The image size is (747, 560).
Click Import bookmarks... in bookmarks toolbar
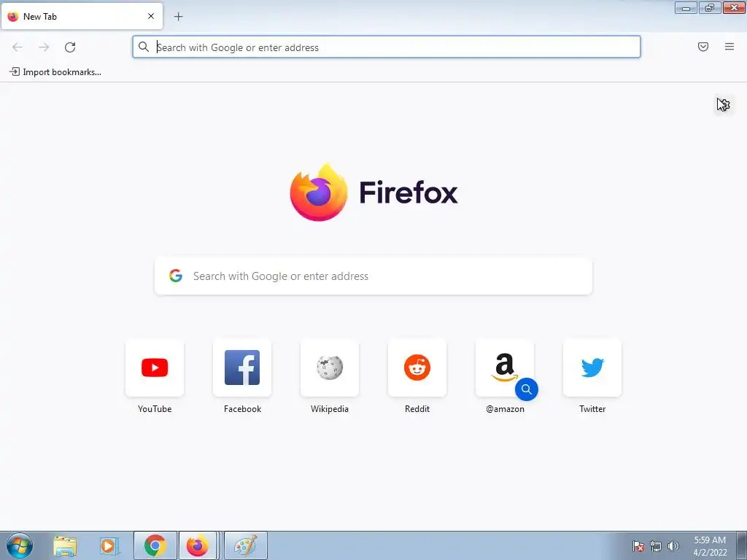click(x=55, y=72)
